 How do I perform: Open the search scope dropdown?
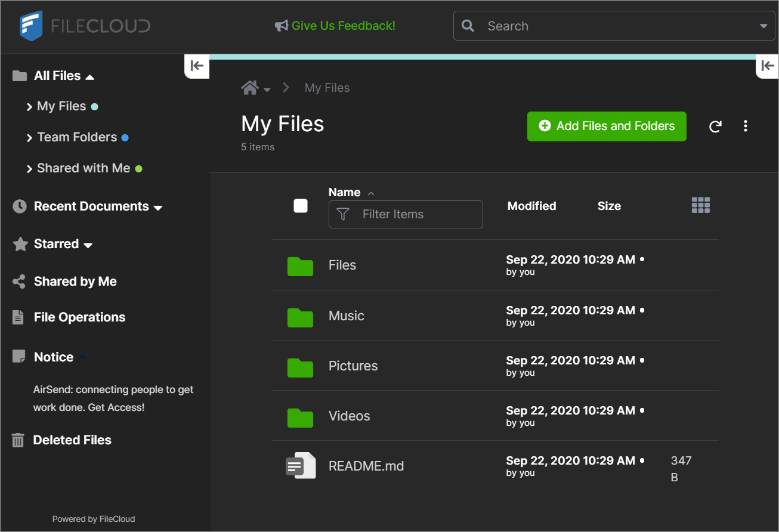pos(763,26)
